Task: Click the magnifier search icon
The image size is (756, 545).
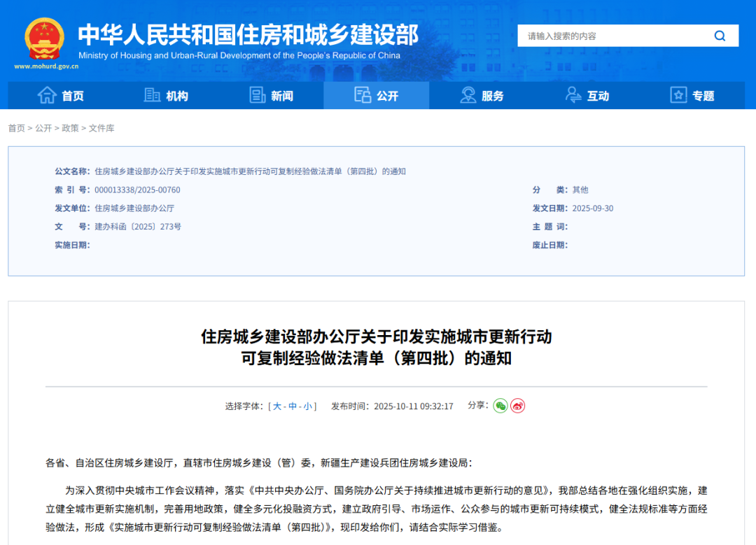Action: tap(720, 36)
